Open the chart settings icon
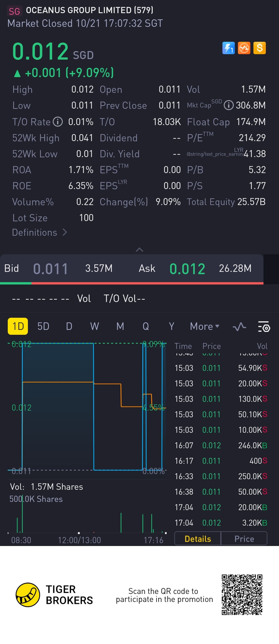 point(264,327)
